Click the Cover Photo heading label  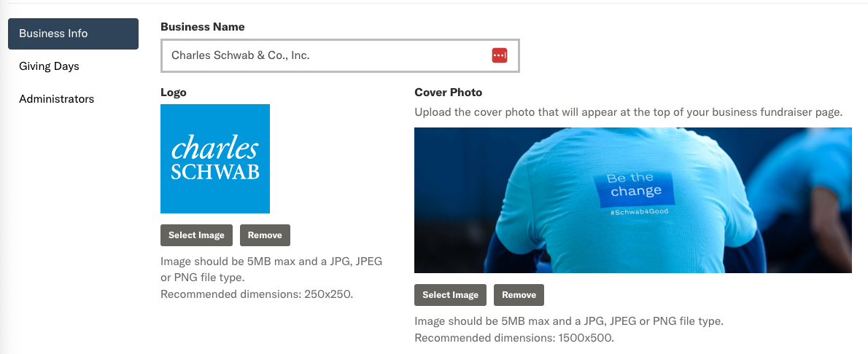pos(448,93)
